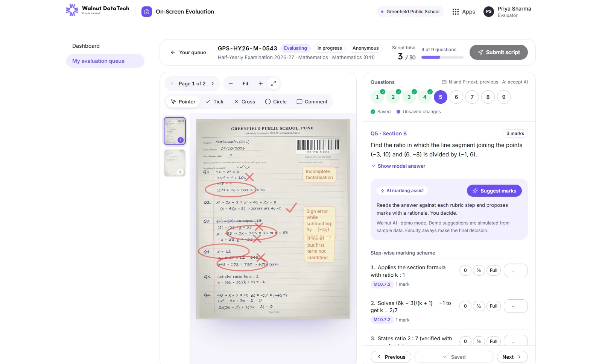Go to Next question
The width and height of the screenshot is (602, 364).
point(512,357)
